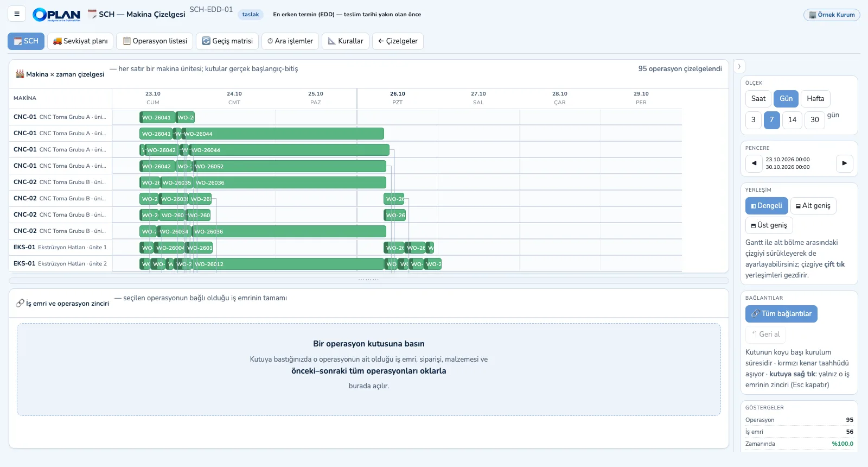Click the 23.10 CUM date header
This screenshot has width=868, height=467.
click(153, 98)
